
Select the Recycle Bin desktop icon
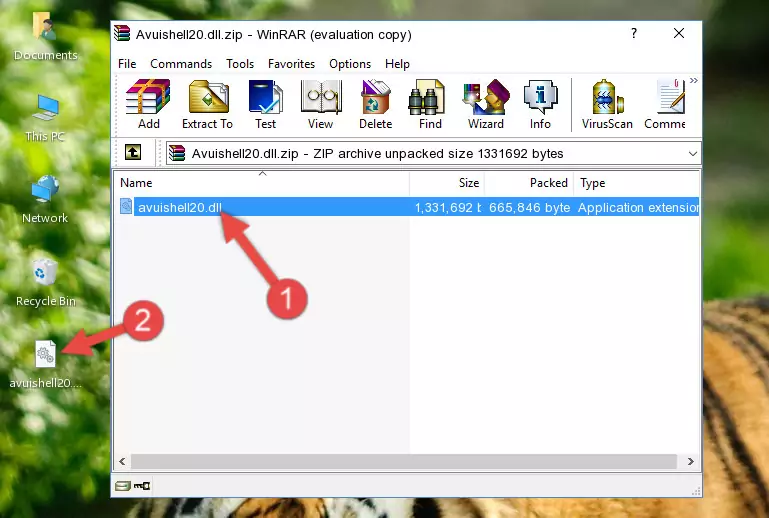[46, 284]
